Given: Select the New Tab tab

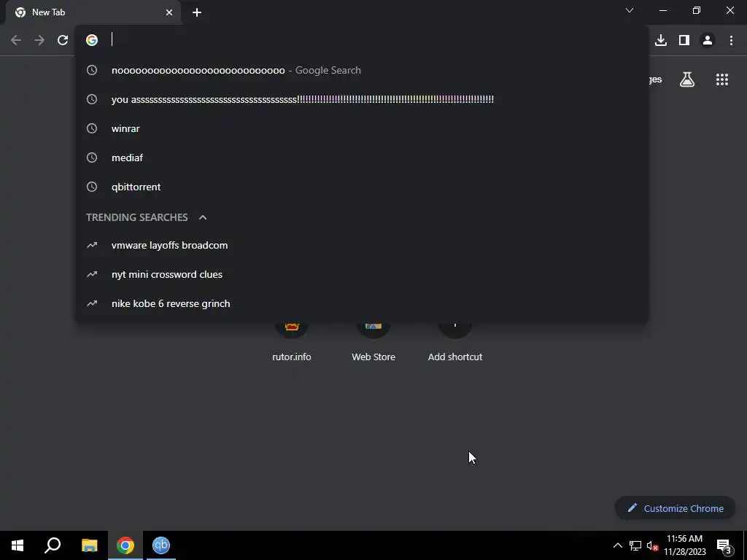Looking at the screenshot, I should tap(93, 12).
